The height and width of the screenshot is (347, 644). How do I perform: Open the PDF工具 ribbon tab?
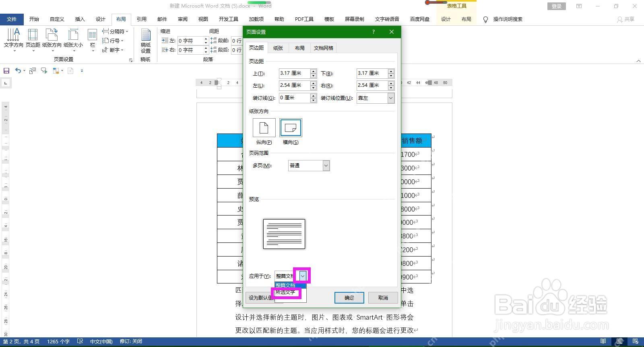[304, 19]
